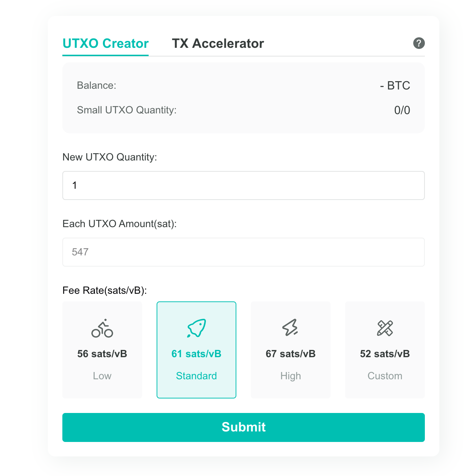Choose the High fee rate label
Screen dimensions: 464x476
(290, 376)
